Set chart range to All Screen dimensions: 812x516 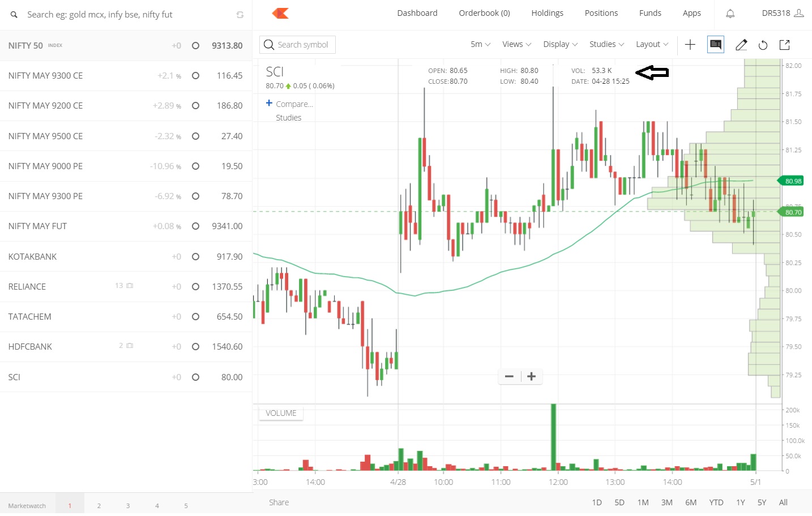pyautogui.click(x=783, y=502)
